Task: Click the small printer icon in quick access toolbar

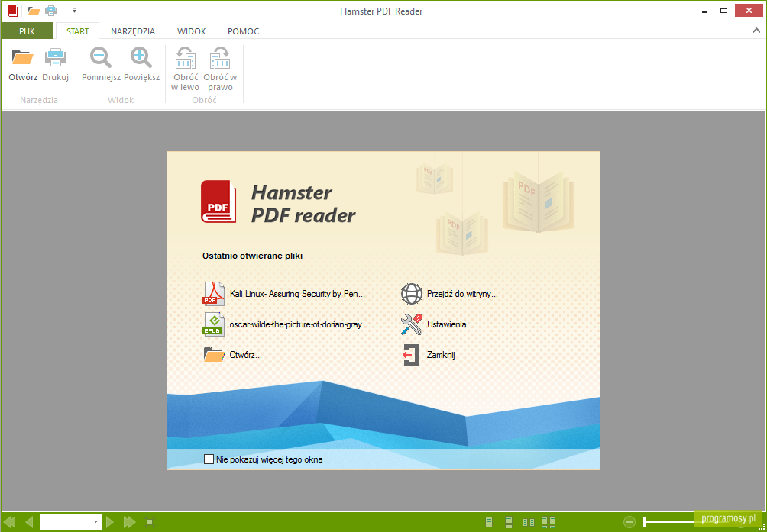Action: (x=51, y=10)
